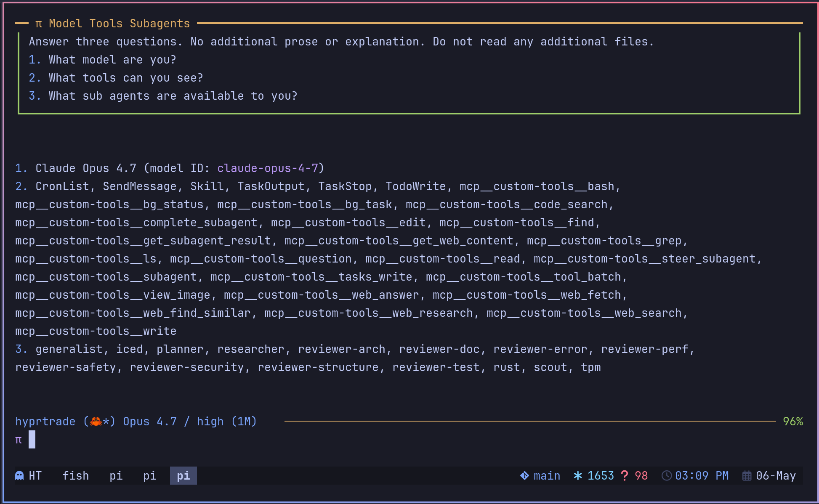819x504 pixels.
Task: Click mcp__custom-tools__steer_subagent tool name
Action: (645, 259)
